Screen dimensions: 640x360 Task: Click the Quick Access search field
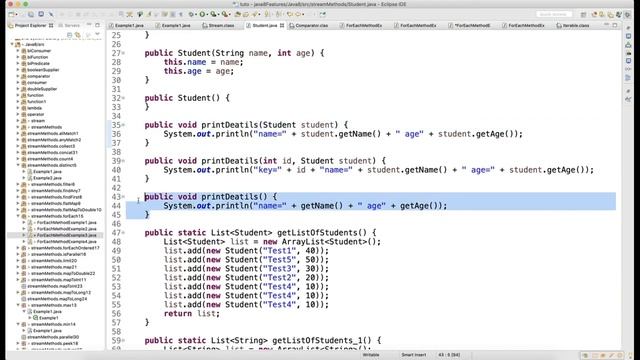pyautogui.click(x=554, y=14)
